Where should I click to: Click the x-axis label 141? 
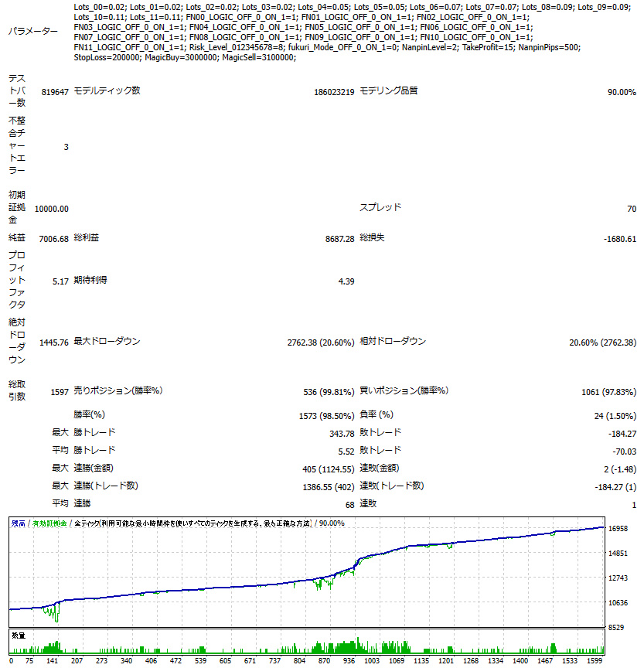[53, 661]
